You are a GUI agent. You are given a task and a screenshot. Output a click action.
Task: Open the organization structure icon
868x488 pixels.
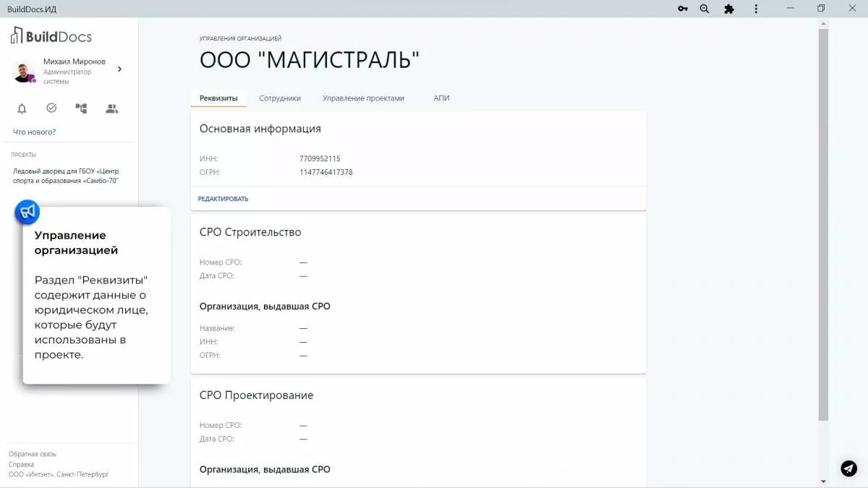pyautogui.click(x=80, y=108)
